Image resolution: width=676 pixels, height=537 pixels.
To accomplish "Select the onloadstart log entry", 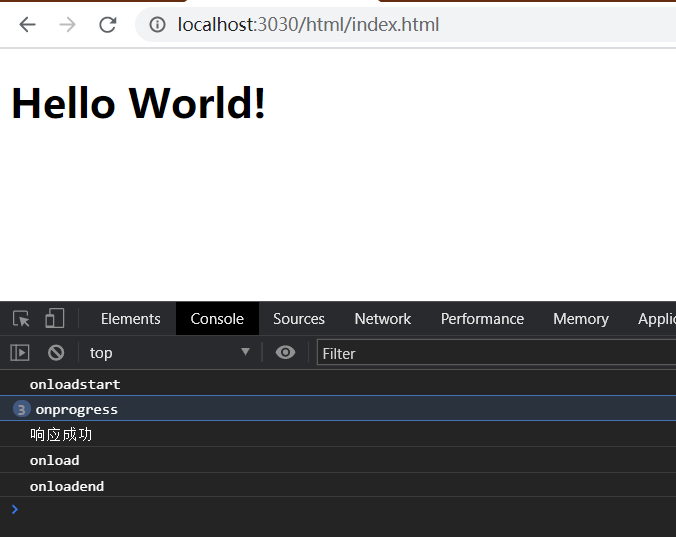I will pos(338,384).
